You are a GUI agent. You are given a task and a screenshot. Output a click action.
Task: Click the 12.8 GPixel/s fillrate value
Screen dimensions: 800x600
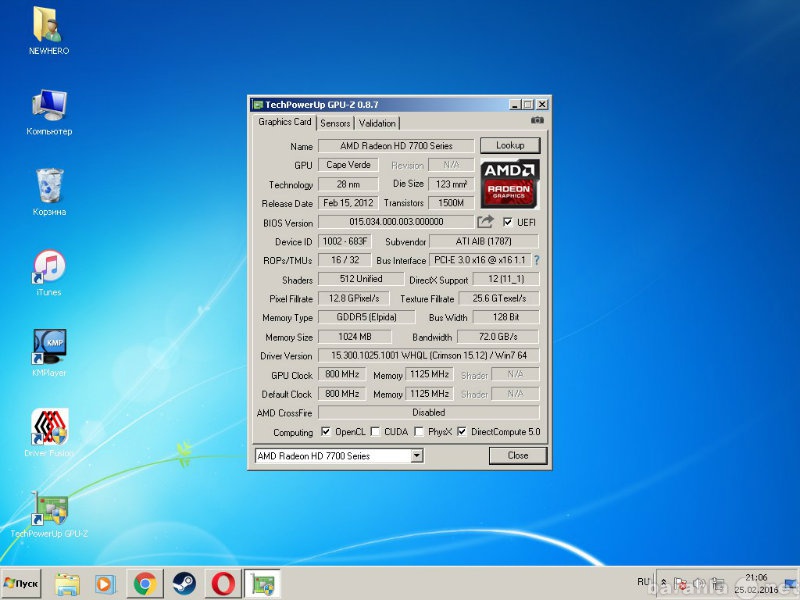click(354, 298)
